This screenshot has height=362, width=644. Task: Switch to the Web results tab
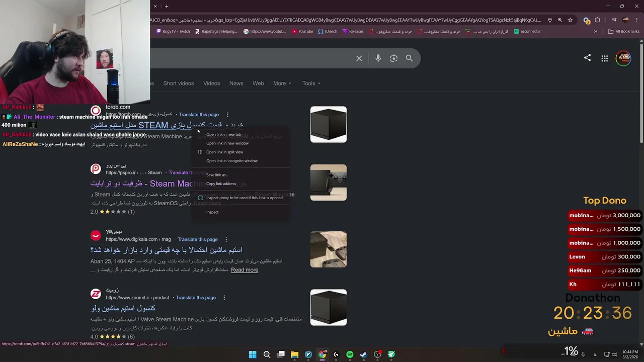[258, 83]
